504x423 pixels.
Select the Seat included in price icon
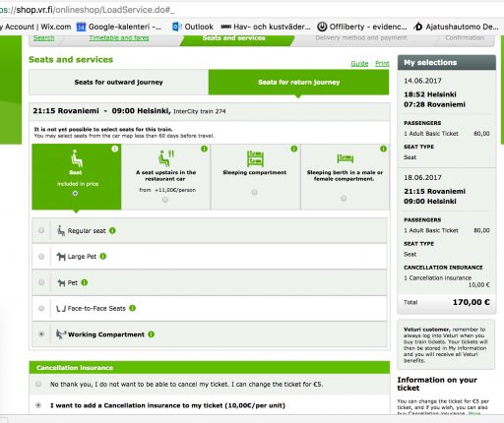(x=77, y=158)
